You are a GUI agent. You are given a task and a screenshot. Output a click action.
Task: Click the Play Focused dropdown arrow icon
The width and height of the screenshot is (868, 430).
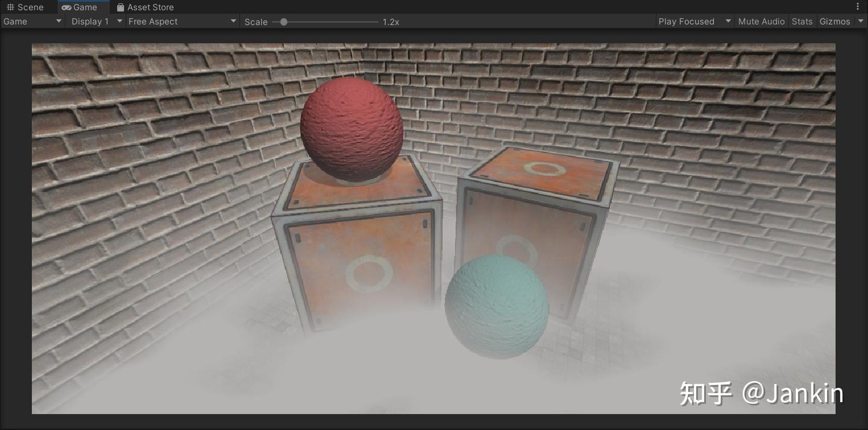tap(728, 21)
